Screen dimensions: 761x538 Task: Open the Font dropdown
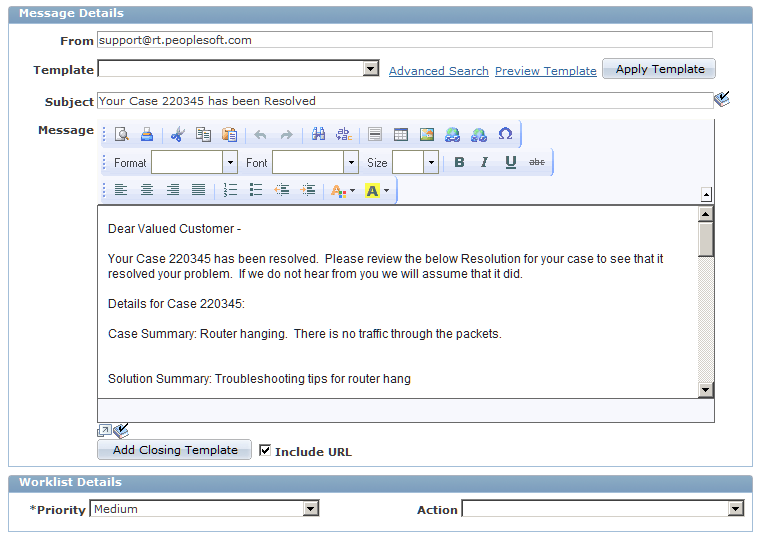(351, 163)
